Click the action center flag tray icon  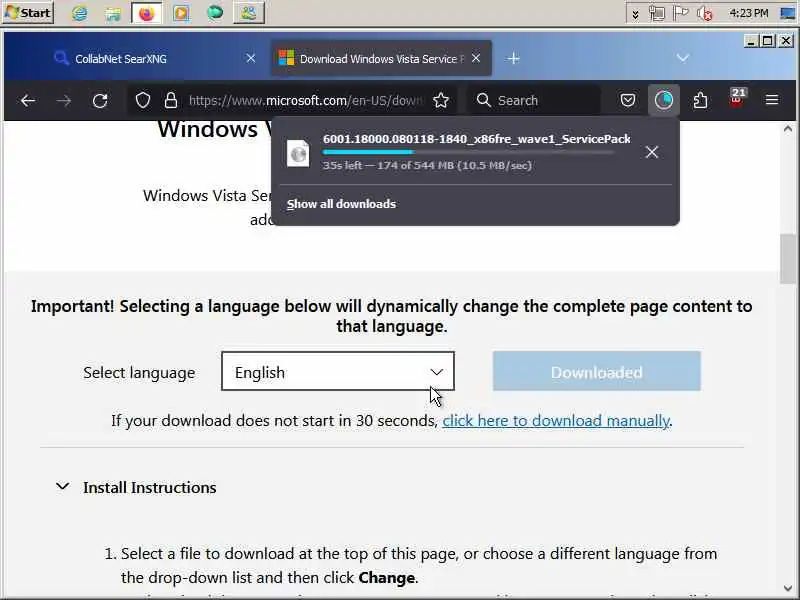click(x=681, y=13)
